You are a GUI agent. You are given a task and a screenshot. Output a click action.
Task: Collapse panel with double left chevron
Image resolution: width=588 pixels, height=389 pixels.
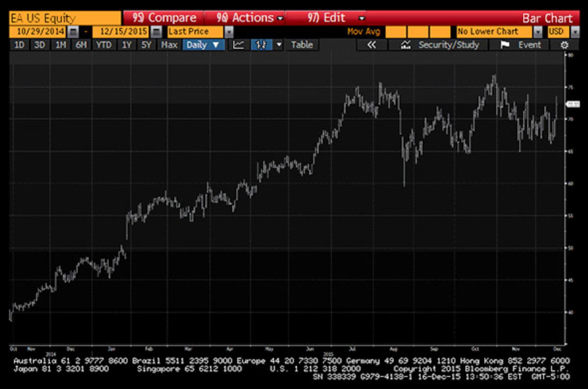(x=371, y=45)
